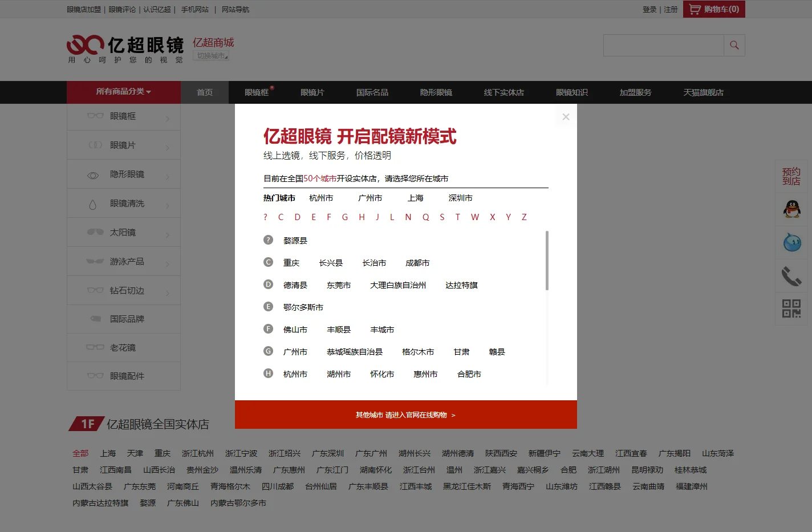Click the glasses icon beside 钻石切边
Image resolution: width=812 pixels, height=532 pixels.
click(x=95, y=290)
